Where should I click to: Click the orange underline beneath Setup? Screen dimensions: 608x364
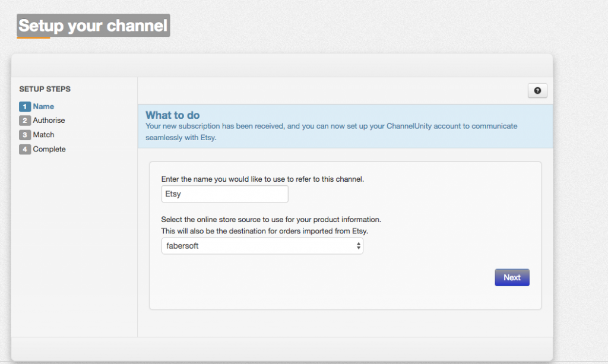[x=34, y=36]
